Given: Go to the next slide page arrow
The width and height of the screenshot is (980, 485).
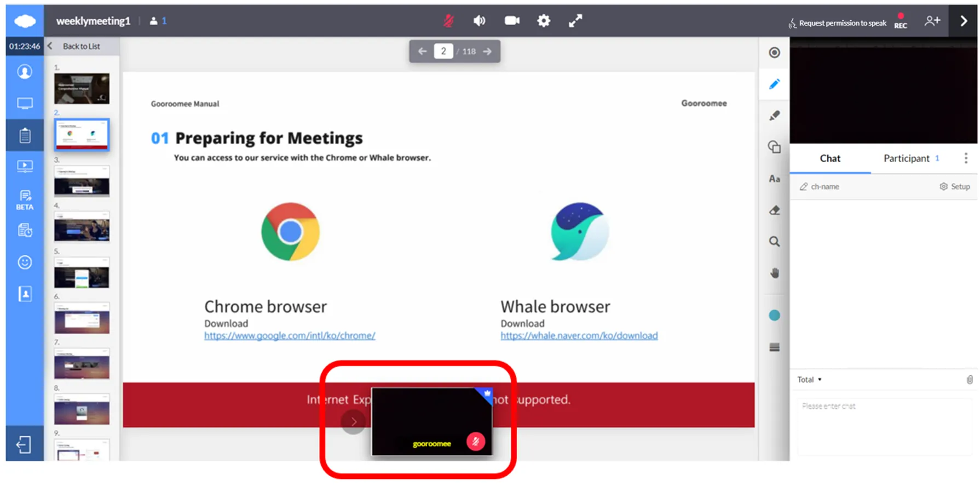Looking at the screenshot, I should 487,52.
